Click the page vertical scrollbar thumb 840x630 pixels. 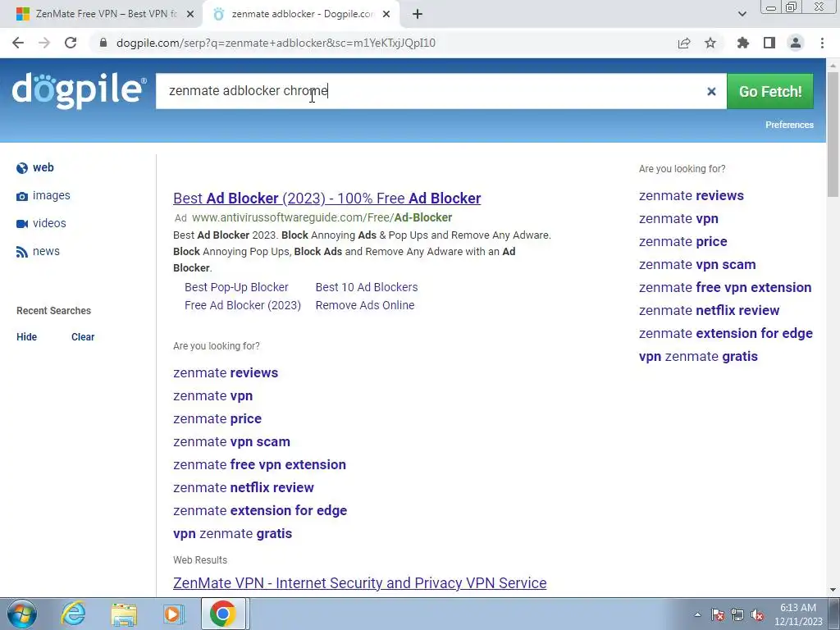coord(833,134)
